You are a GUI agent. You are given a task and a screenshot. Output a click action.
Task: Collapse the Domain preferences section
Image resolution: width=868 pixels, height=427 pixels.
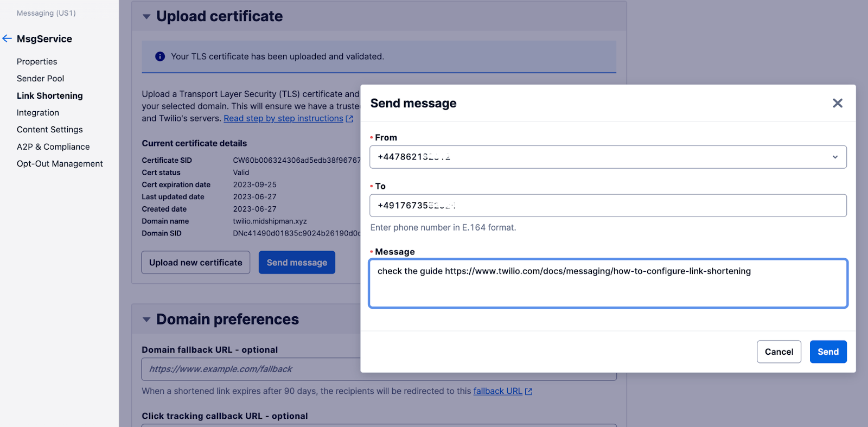pyautogui.click(x=146, y=320)
